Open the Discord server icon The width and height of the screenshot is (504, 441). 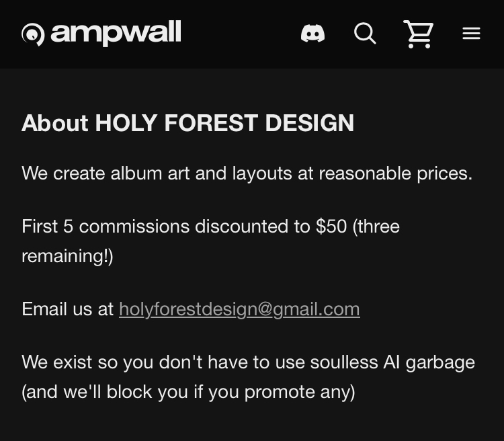coord(312,33)
